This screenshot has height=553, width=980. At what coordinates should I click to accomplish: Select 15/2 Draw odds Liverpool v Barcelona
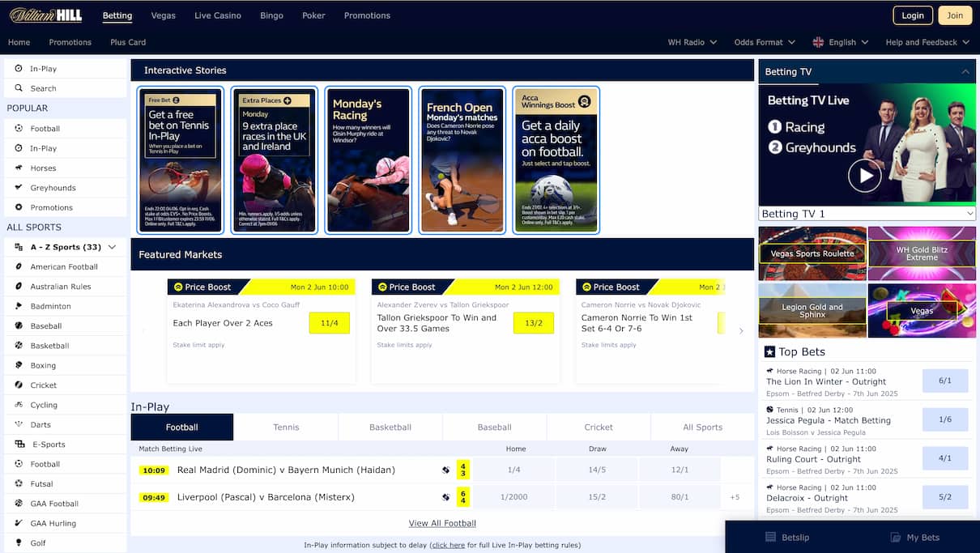tap(597, 497)
